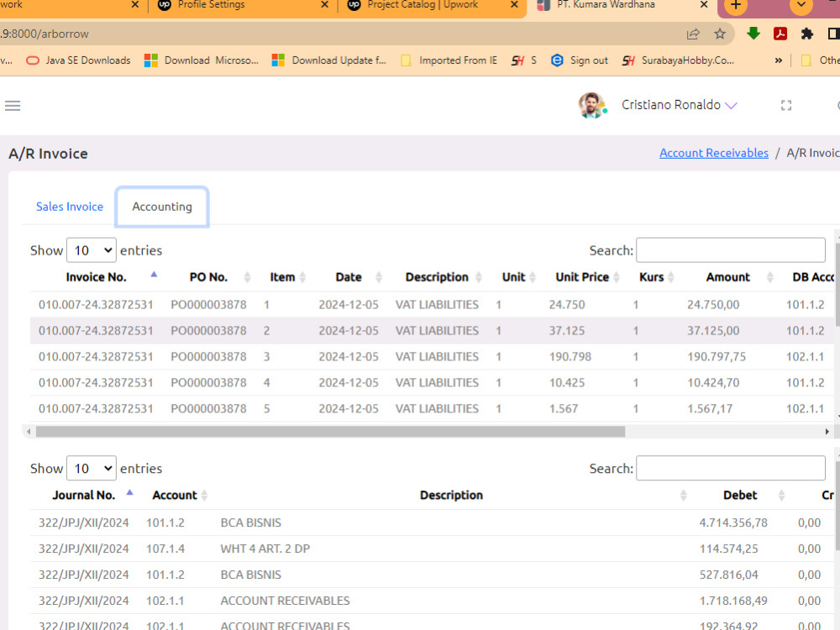Select journal row with debet 4.714.356,78
This screenshot has width=840, height=630.
[432, 522]
